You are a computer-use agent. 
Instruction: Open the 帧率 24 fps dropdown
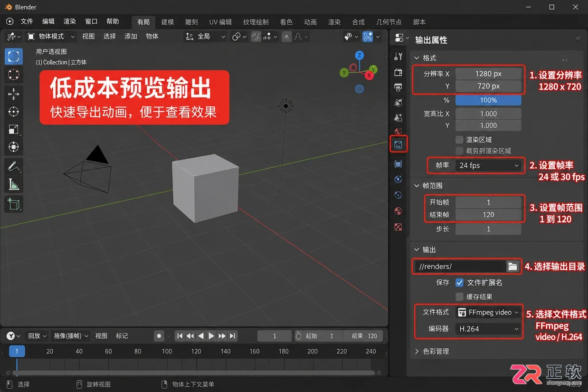coord(489,165)
